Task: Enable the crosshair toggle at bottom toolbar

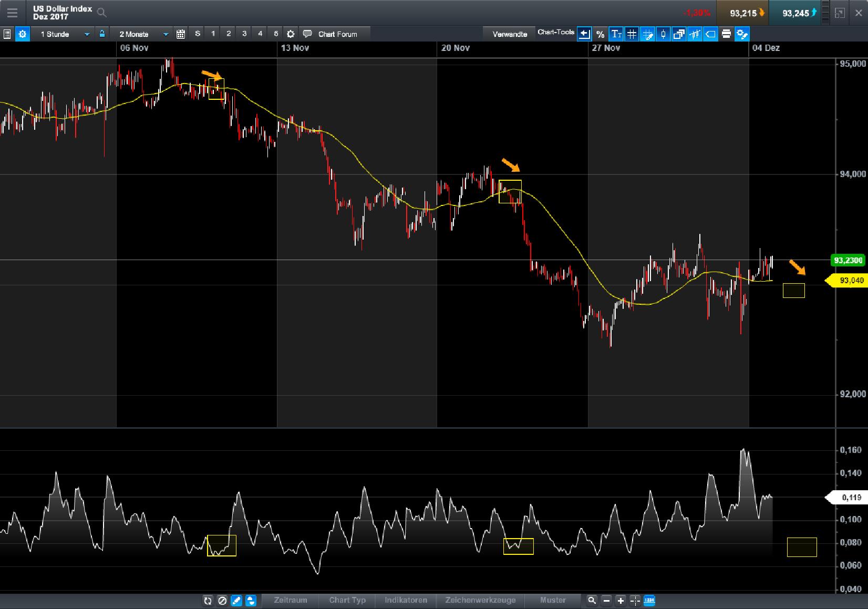Action: click(x=634, y=600)
